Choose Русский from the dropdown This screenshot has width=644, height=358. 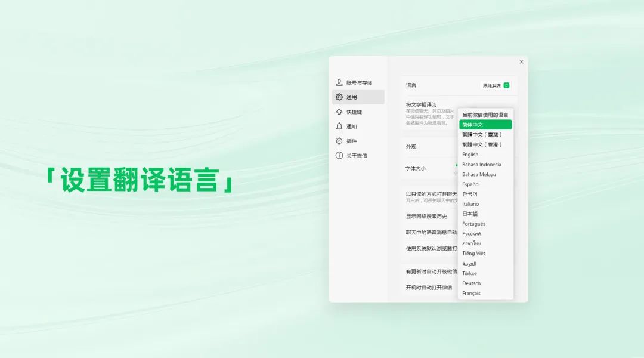point(485,233)
